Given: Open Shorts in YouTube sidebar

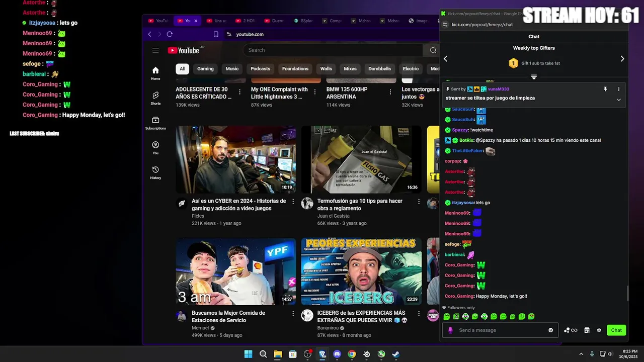Looking at the screenshot, I should [155, 98].
